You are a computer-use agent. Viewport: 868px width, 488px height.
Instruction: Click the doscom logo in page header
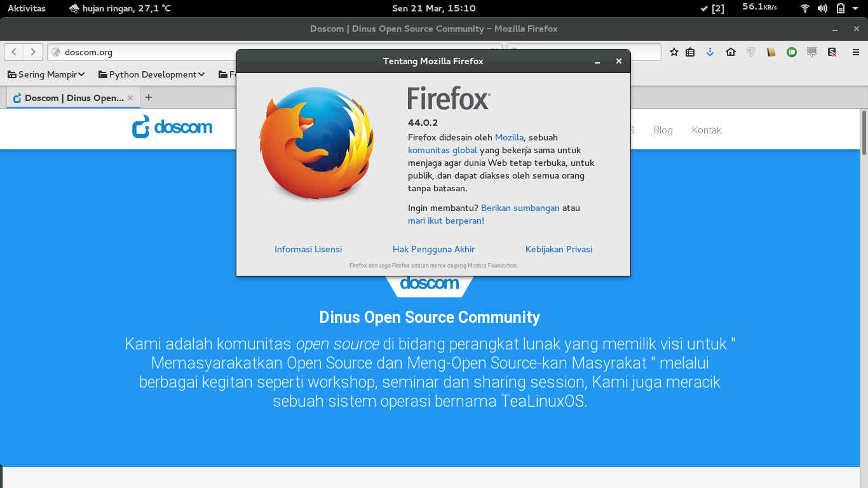(x=172, y=126)
